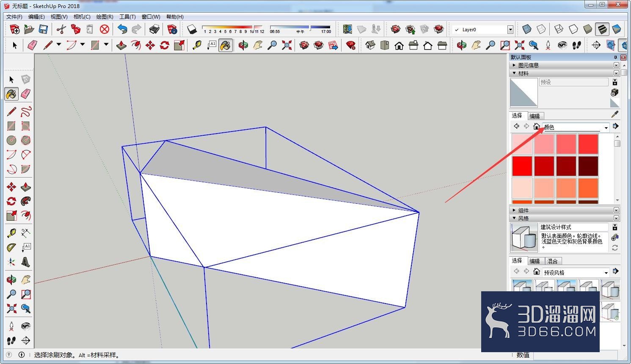Open the 编辑(E) menu
The height and width of the screenshot is (364, 631).
click(x=36, y=16)
